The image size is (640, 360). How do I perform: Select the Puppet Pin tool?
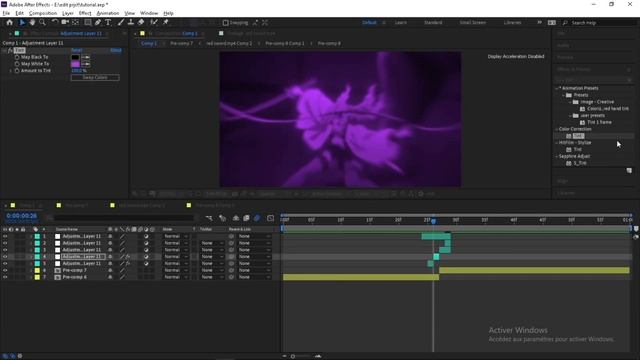(166, 22)
